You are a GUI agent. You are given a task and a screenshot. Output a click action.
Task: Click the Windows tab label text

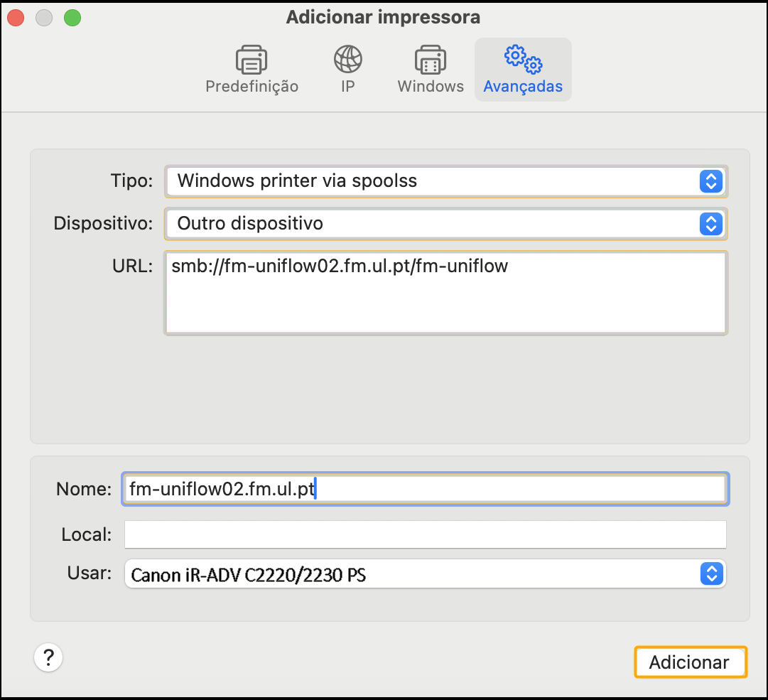[x=431, y=86]
